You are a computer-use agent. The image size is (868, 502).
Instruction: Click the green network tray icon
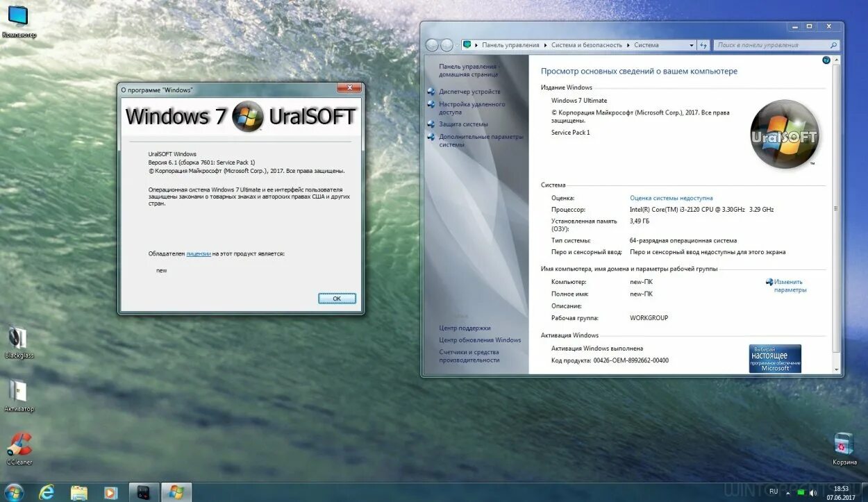[x=801, y=492]
